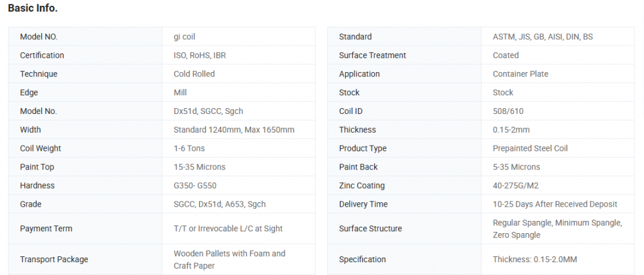Click the 'T/T or Irrevocable L/C at Sight' text

click(x=228, y=229)
